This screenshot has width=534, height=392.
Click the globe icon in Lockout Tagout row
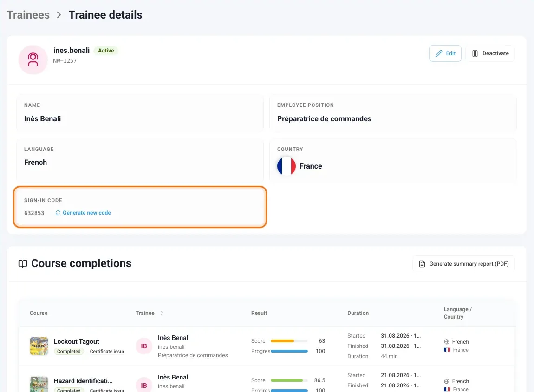coord(447,342)
